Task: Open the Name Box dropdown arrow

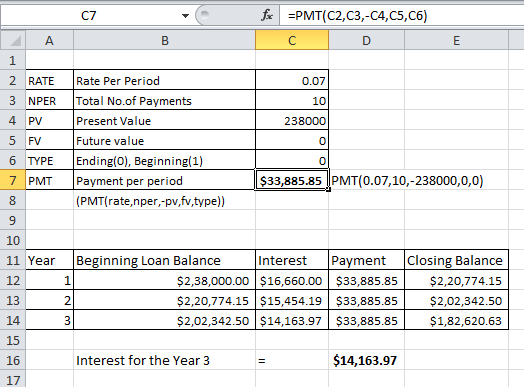Action: pos(185,16)
